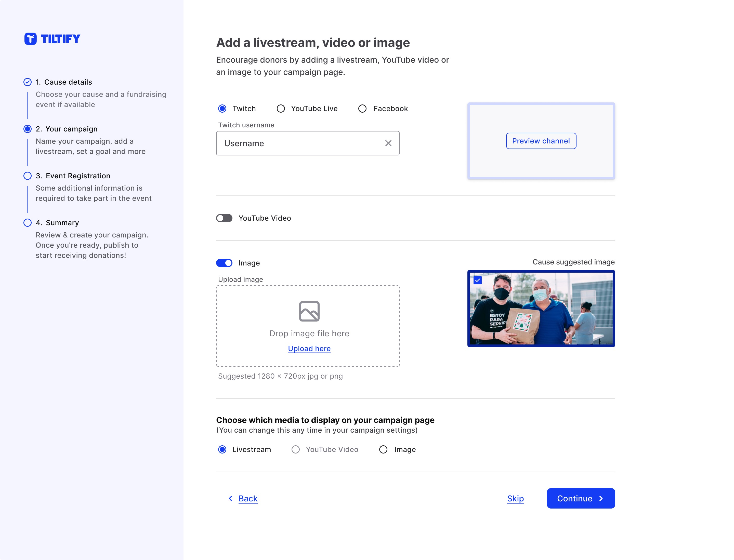Click the Summary step circle
The image size is (734, 560).
click(28, 223)
